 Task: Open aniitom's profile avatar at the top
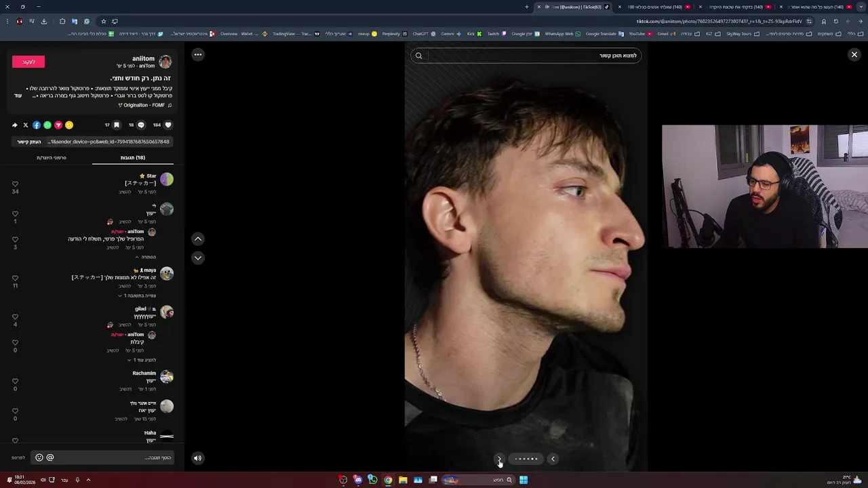pos(165,62)
